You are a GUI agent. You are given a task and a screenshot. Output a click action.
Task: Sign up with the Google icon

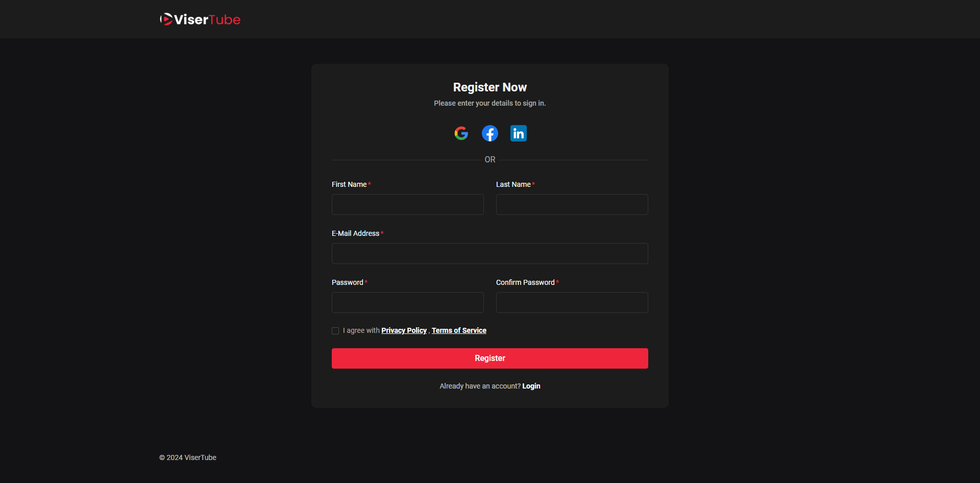pos(461,133)
